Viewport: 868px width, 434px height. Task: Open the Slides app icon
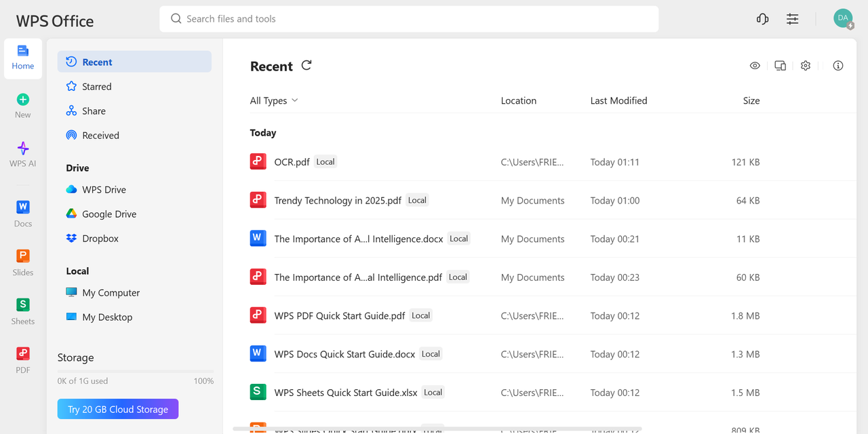tap(23, 256)
